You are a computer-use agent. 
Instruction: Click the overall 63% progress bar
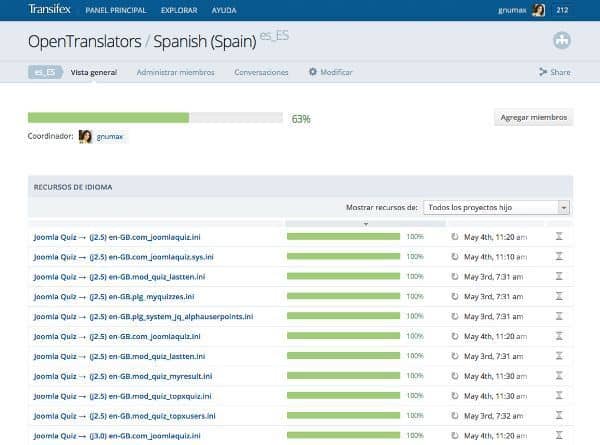[x=155, y=117]
